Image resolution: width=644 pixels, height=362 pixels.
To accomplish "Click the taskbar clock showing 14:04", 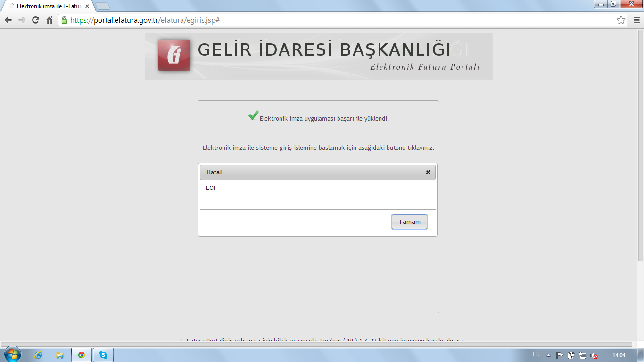I will click(x=619, y=355).
